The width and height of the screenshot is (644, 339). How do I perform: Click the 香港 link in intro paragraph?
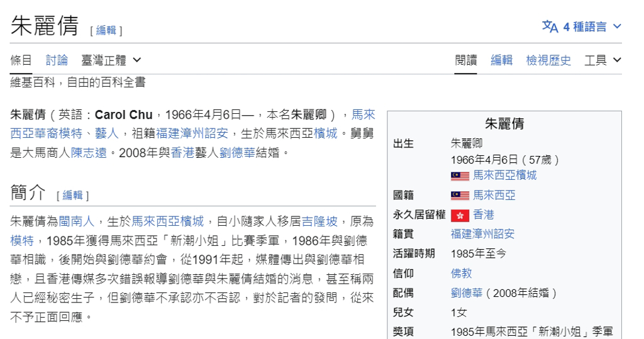point(182,153)
